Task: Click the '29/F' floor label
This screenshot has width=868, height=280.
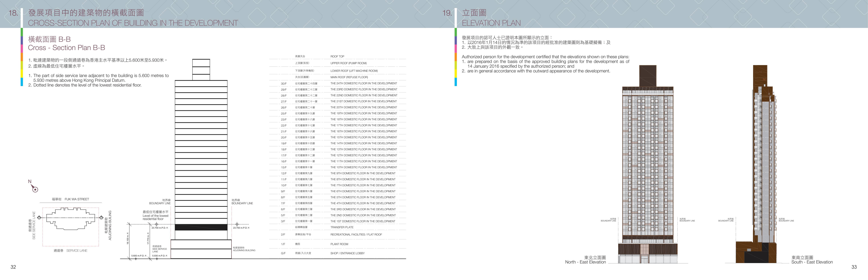Action: pyautogui.click(x=284, y=90)
